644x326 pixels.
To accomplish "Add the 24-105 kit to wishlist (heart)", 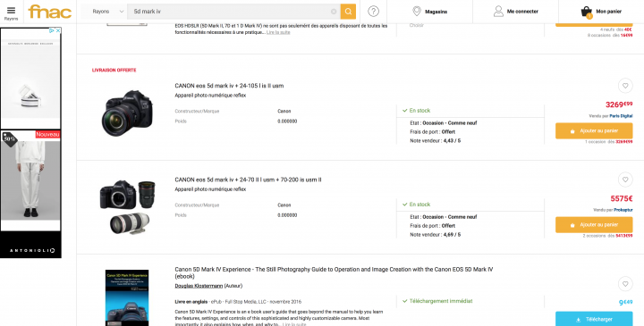I will tap(625, 86).
